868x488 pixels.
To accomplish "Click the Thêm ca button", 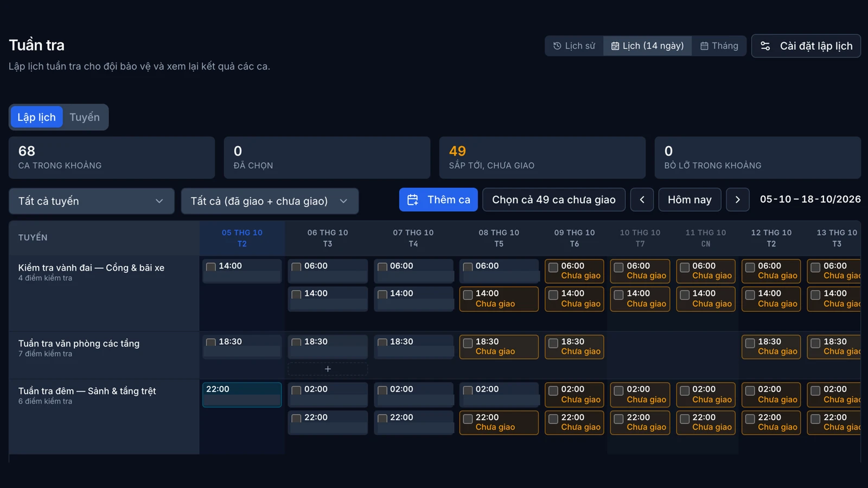I will point(438,200).
